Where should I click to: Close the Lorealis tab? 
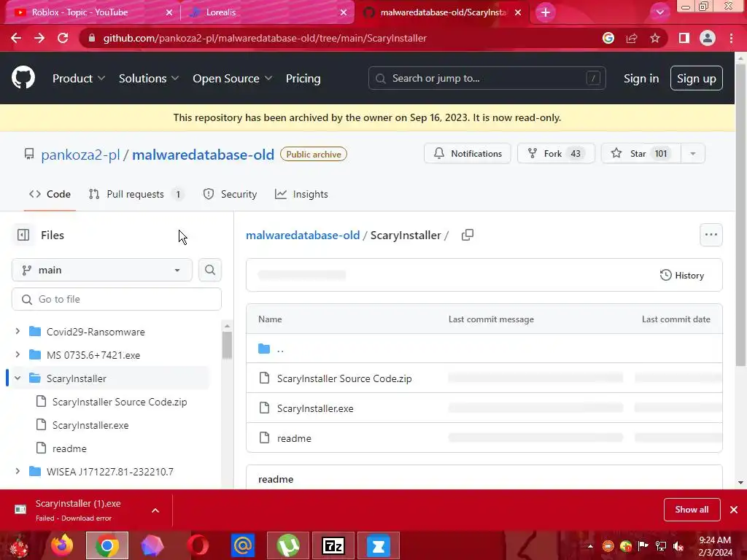tap(344, 12)
